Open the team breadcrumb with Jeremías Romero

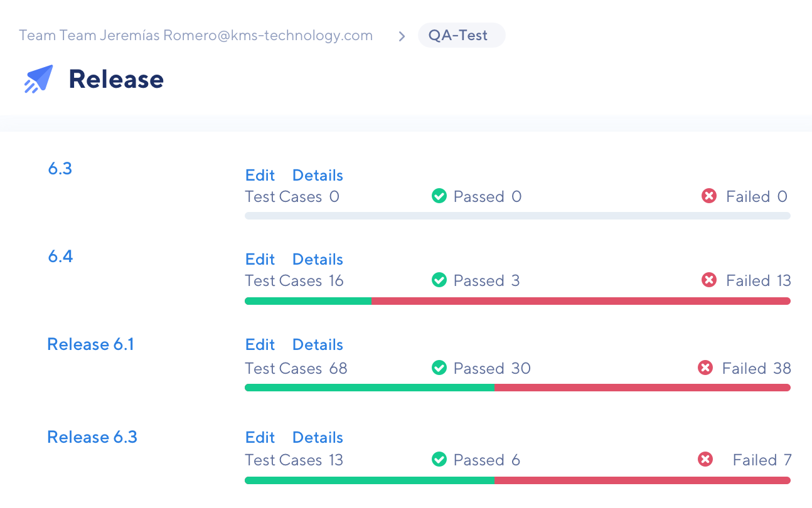196,35
